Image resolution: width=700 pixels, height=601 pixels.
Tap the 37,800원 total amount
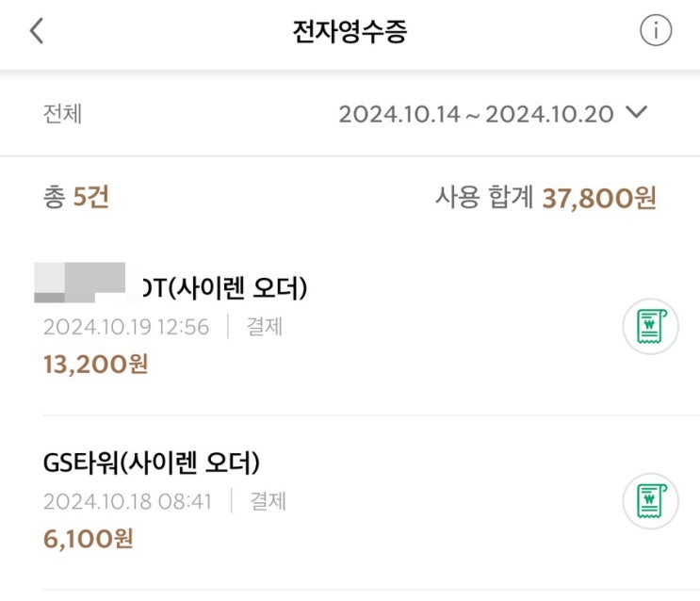pos(598,198)
